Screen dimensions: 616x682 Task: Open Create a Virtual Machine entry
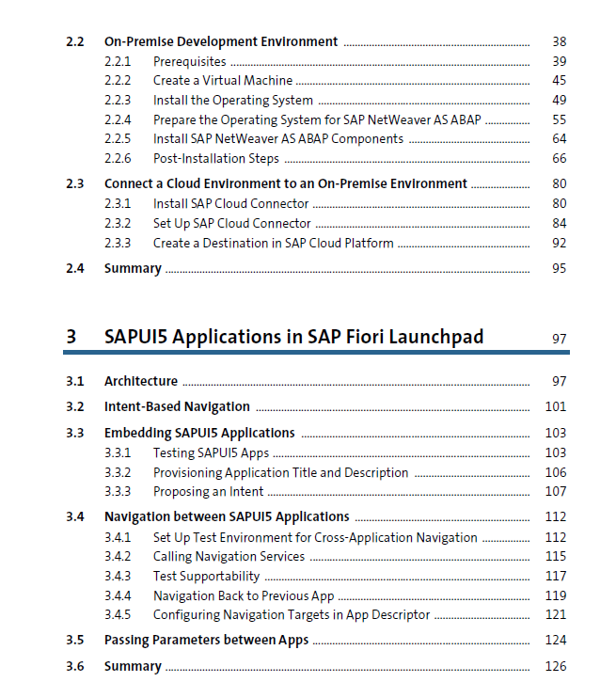pos(223,81)
